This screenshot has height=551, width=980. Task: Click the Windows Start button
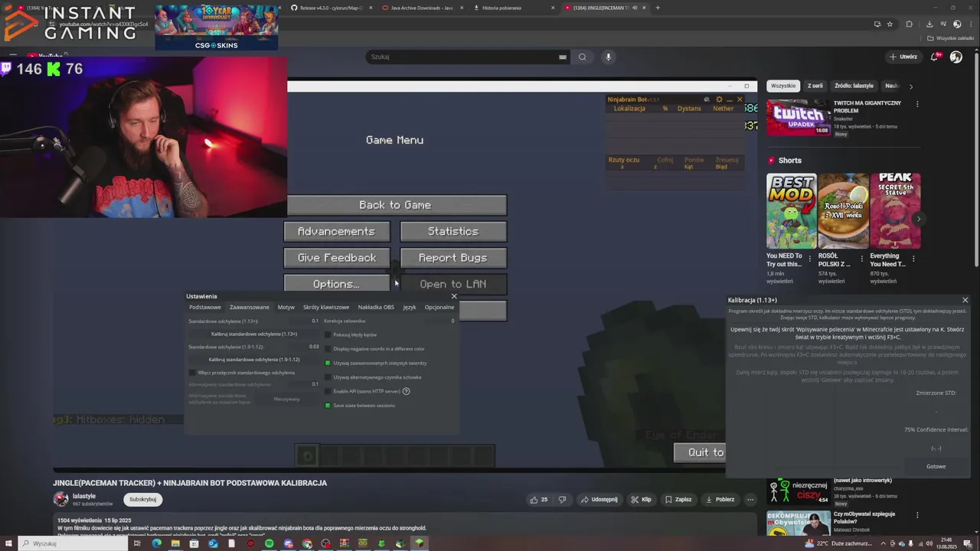8,543
